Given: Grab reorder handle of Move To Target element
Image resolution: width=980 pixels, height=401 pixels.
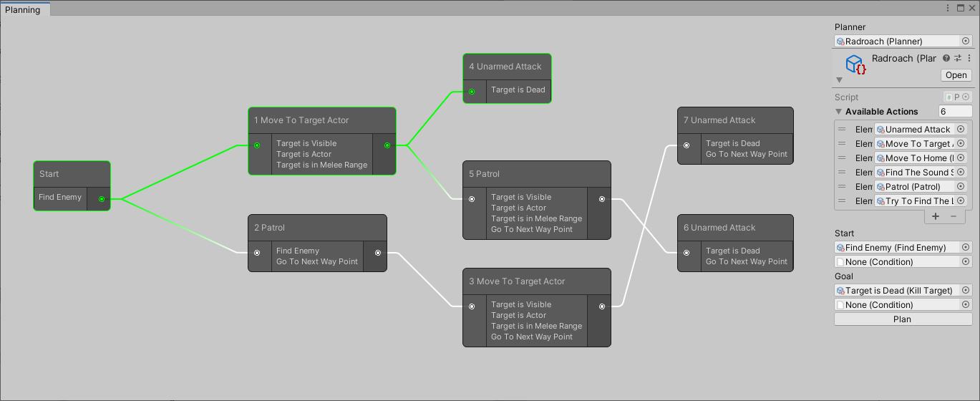Looking at the screenshot, I should click(x=842, y=144).
